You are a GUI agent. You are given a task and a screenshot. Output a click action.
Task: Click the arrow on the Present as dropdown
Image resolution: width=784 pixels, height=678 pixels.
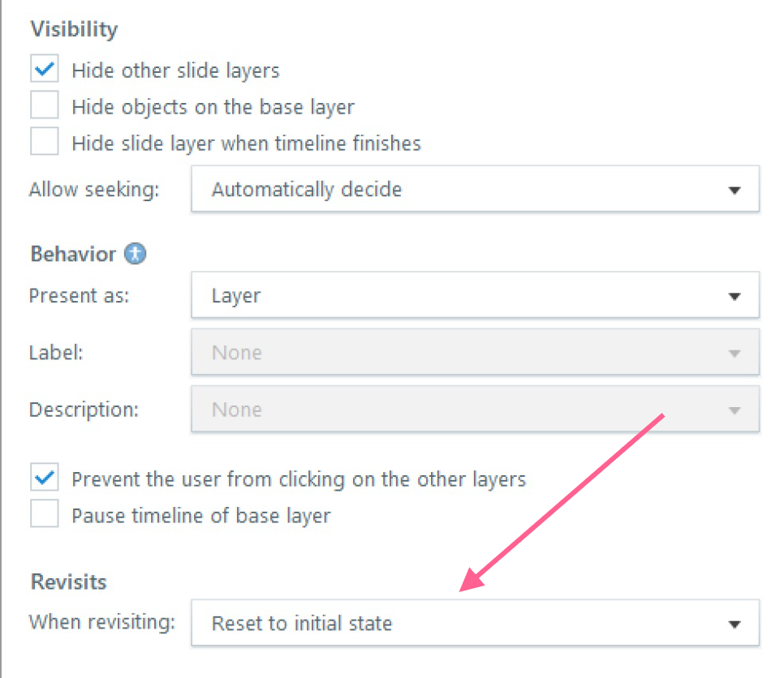734,296
